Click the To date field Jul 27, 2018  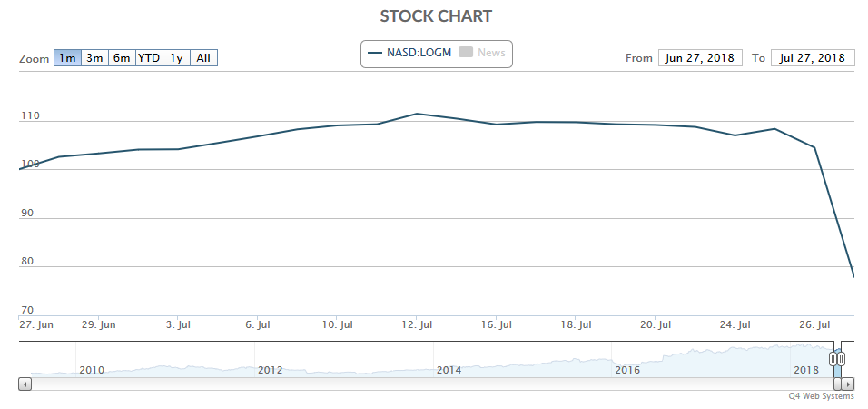(x=812, y=57)
